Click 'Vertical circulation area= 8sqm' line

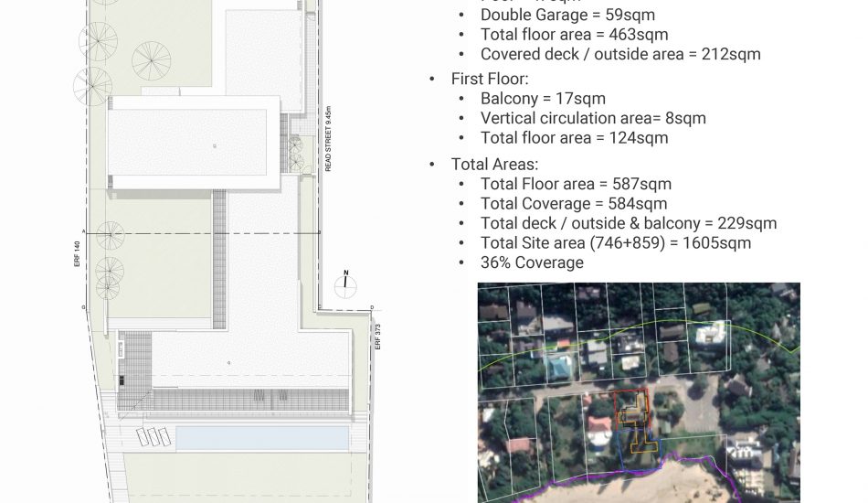point(593,118)
